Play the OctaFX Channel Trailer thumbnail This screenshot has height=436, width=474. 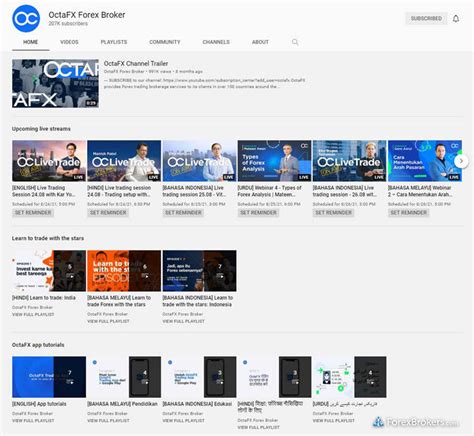55,84
